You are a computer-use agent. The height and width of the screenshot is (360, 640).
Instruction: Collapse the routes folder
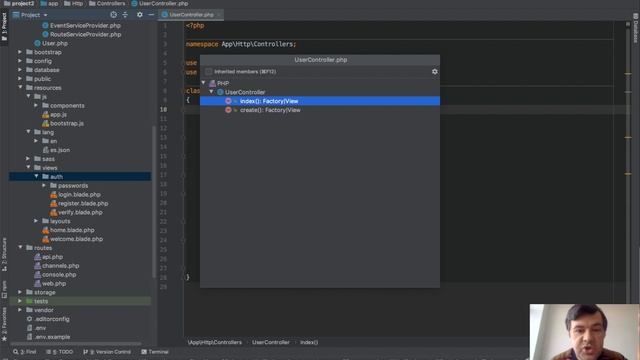(x=20, y=247)
